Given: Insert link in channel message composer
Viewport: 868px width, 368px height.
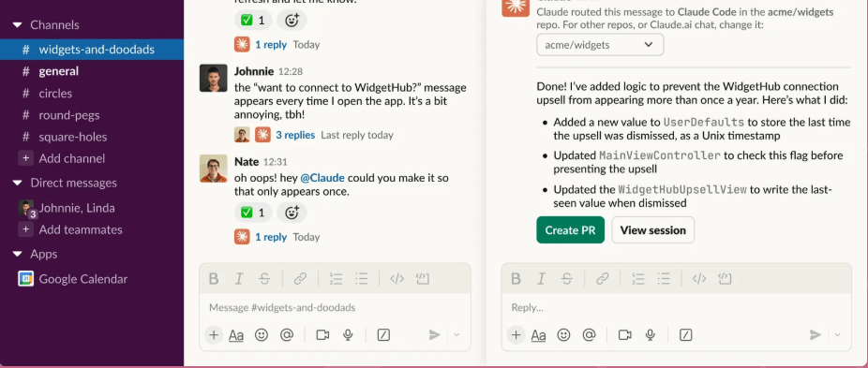Looking at the screenshot, I should (x=300, y=279).
